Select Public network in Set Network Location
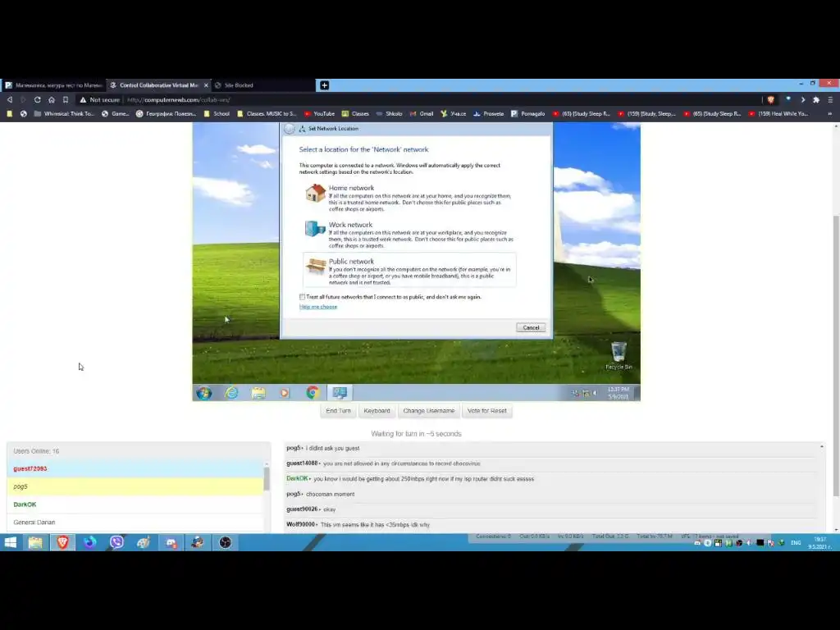The width and height of the screenshot is (840, 630). pos(409,271)
